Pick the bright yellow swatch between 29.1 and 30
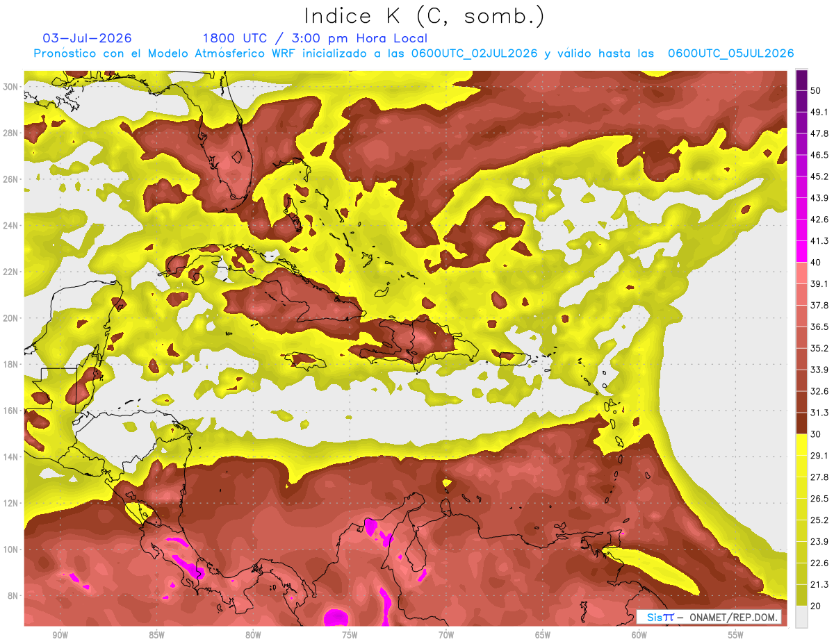The height and width of the screenshot is (644, 834). (801, 445)
